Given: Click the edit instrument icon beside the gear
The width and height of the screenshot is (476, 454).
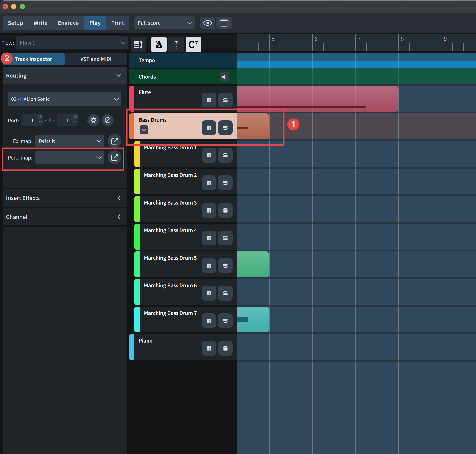Looking at the screenshot, I should [x=107, y=120].
